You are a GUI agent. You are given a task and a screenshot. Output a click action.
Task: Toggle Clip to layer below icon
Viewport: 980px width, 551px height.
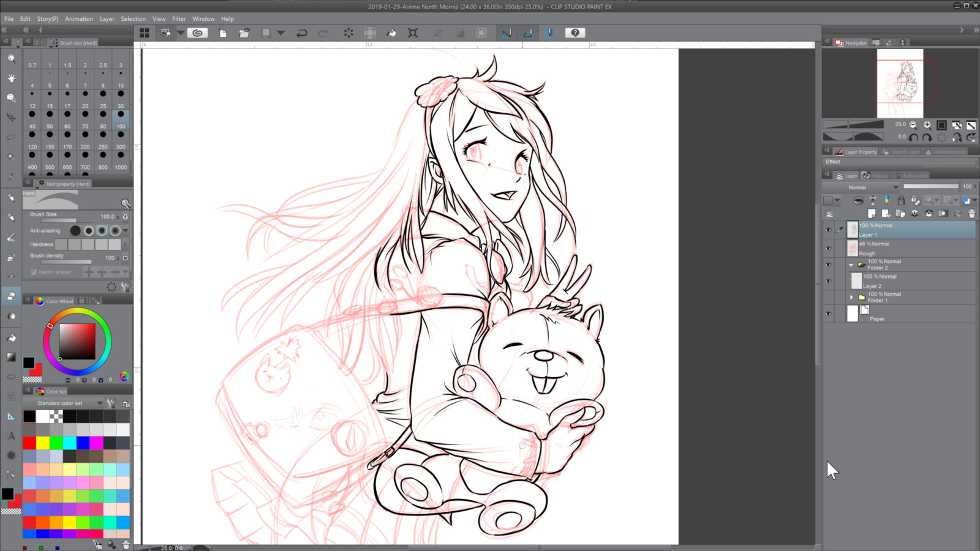[x=858, y=200]
